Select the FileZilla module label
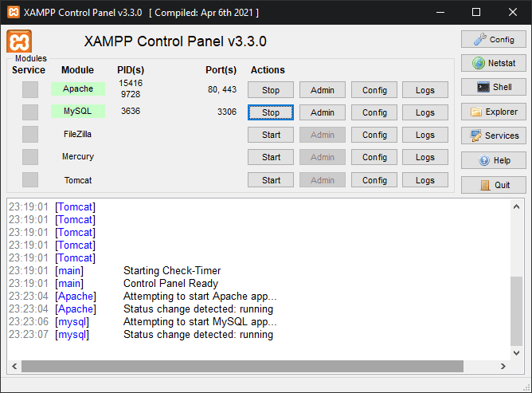The width and height of the screenshot is (532, 393). click(x=78, y=134)
